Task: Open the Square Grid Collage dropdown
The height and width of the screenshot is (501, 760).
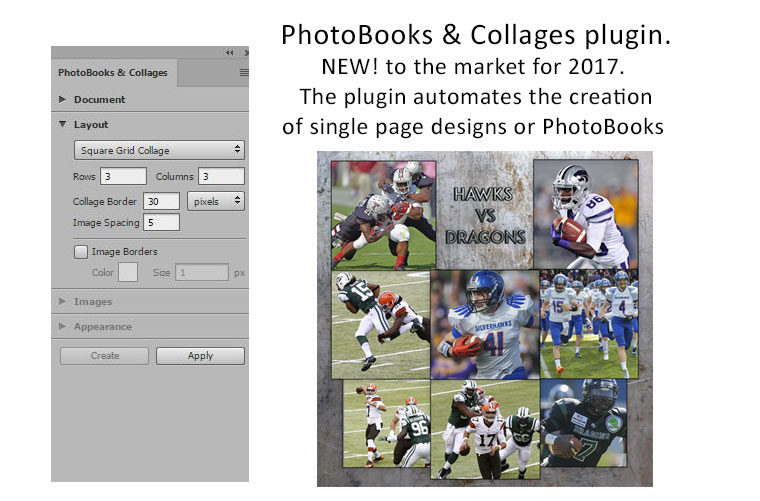Action: tap(159, 150)
